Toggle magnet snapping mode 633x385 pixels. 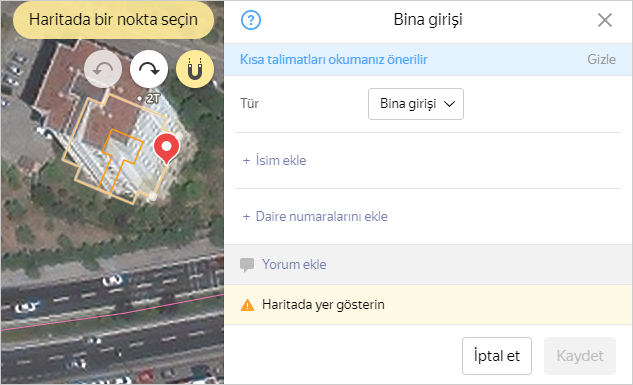195,69
